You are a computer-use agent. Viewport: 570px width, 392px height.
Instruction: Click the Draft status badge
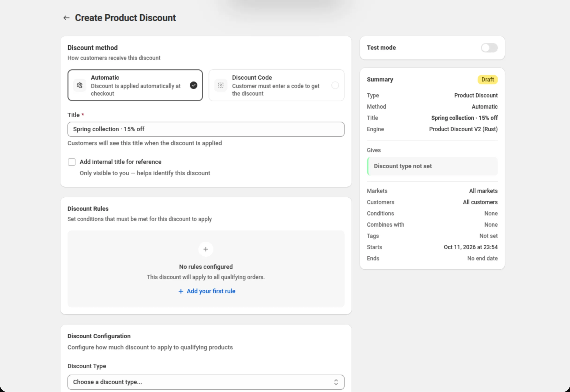click(x=487, y=80)
